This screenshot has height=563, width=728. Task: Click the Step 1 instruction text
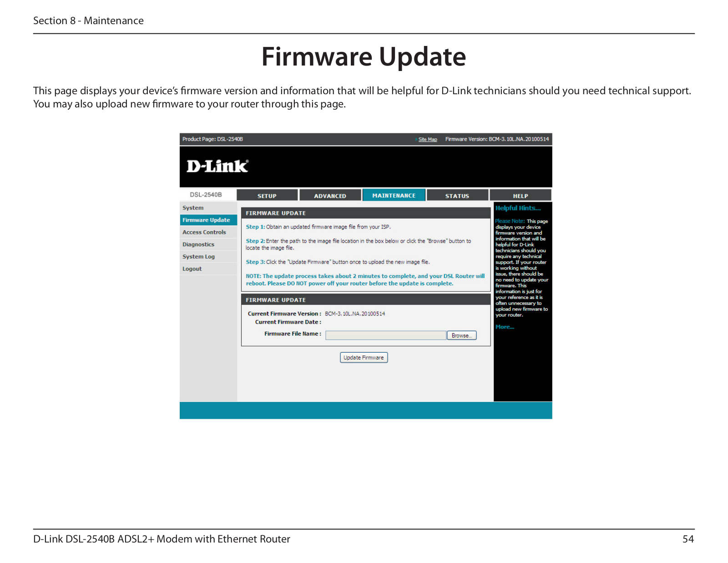click(x=318, y=227)
